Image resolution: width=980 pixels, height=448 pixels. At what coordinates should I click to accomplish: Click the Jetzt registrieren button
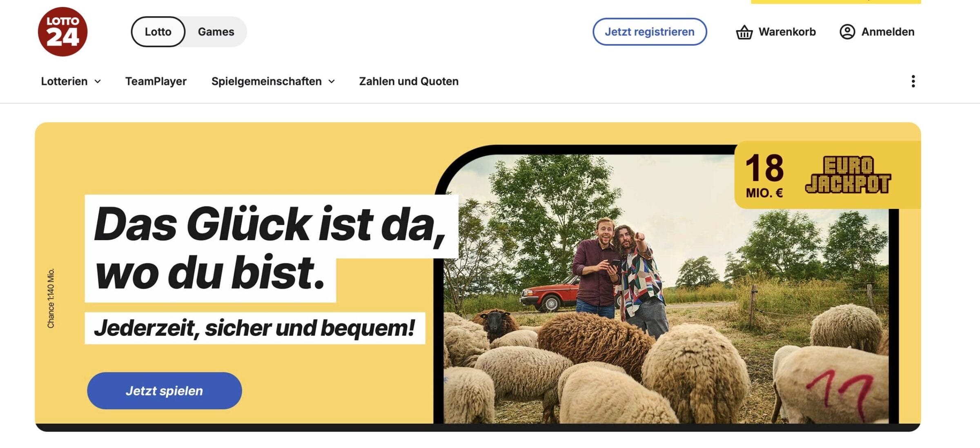point(650,32)
